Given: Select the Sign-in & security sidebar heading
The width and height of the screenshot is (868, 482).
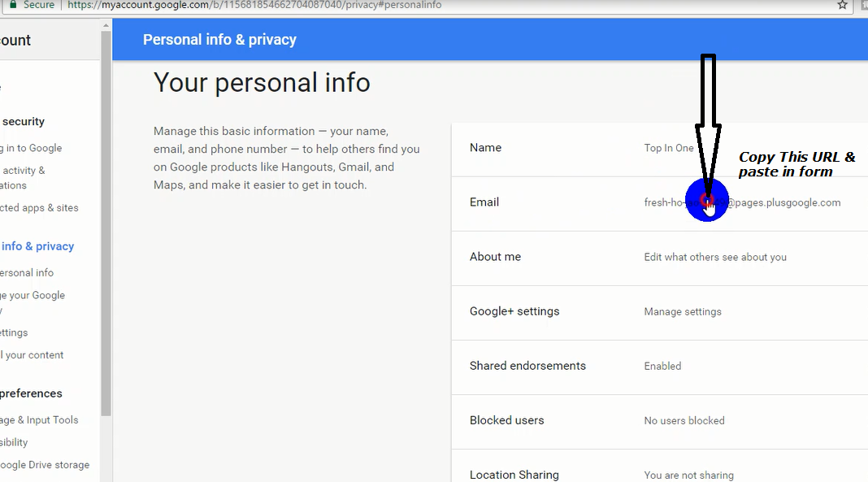Looking at the screenshot, I should [23, 122].
